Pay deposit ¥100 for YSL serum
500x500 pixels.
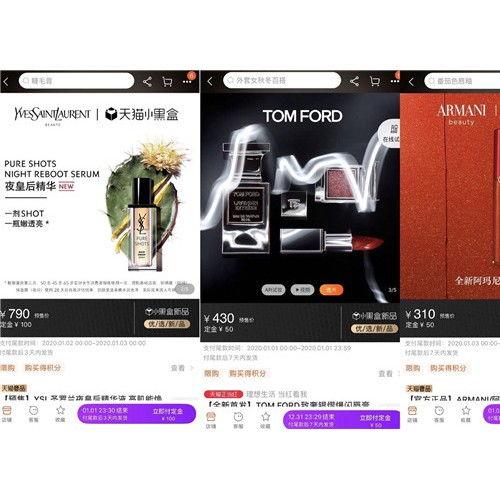coord(137,414)
